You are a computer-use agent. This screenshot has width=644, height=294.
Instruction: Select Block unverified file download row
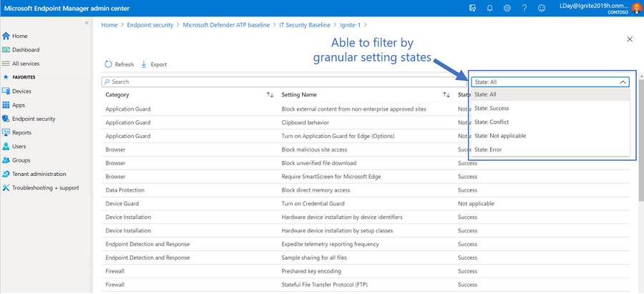366,163
